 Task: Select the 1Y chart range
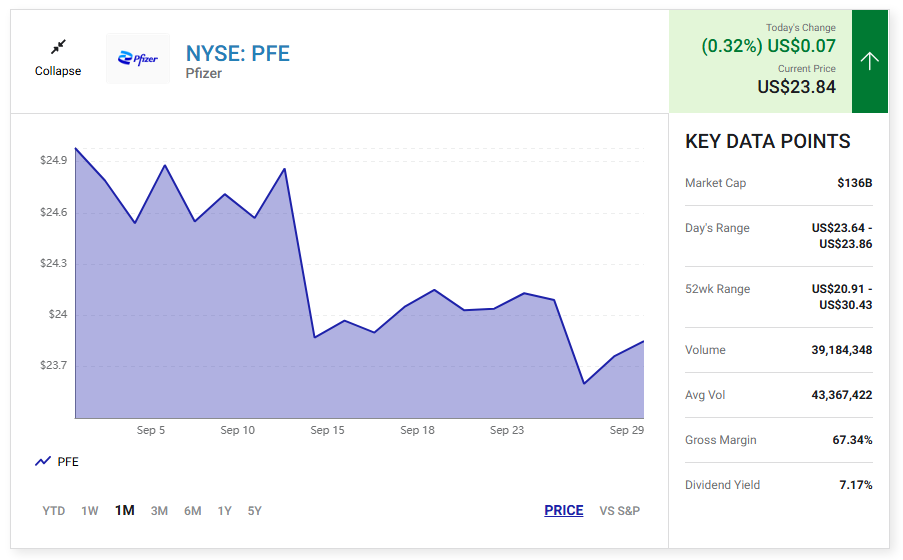pyautogui.click(x=225, y=511)
